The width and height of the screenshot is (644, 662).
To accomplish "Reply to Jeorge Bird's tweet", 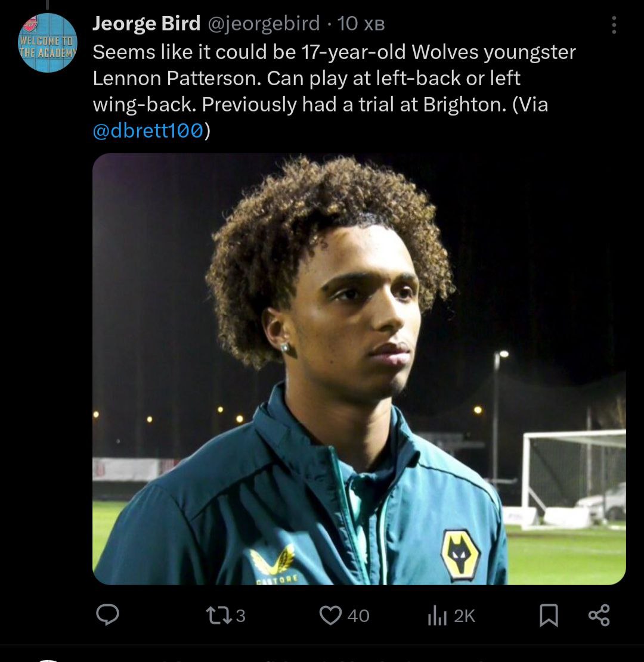I will pyautogui.click(x=108, y=615).
